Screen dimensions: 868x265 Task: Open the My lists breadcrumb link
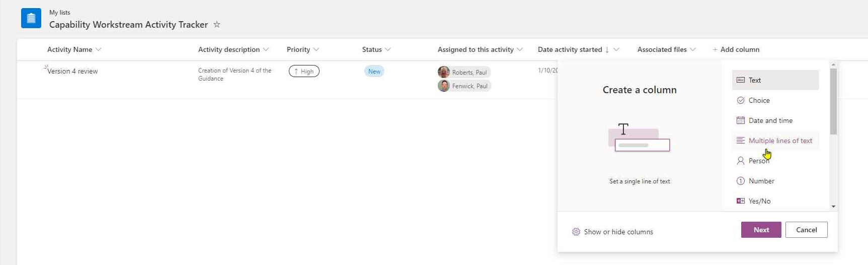60,12
